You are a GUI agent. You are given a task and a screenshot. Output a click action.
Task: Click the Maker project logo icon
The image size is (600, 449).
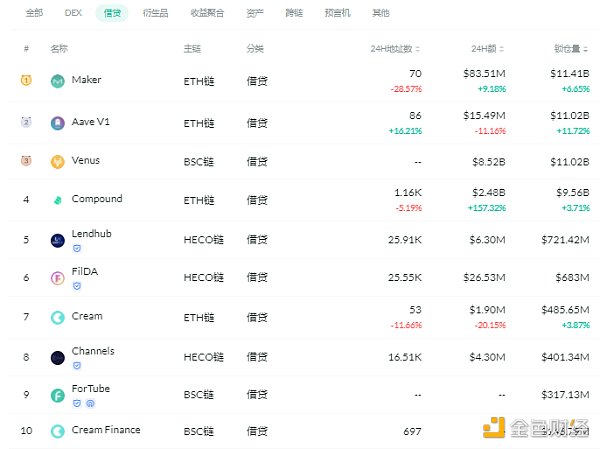(58, 81)
